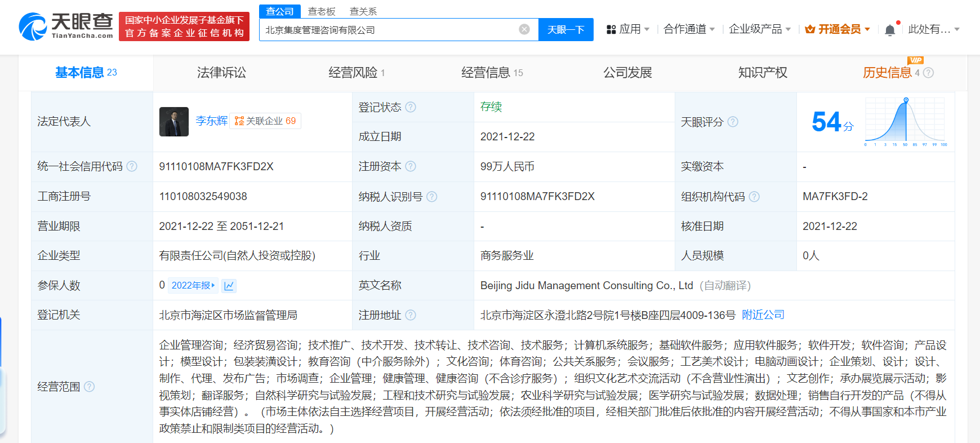
Task: Click help icon next to 纳税人识别号
Action: tap(432, 197)
